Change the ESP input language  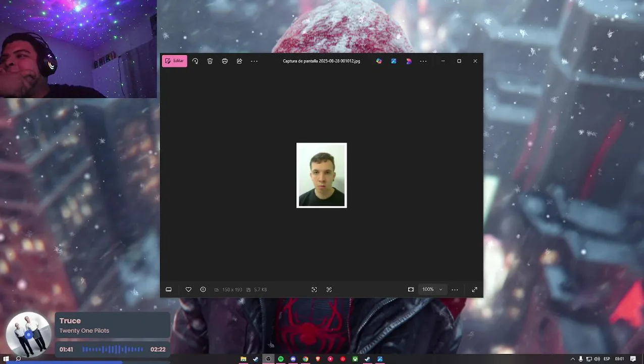tap(607, 359)
